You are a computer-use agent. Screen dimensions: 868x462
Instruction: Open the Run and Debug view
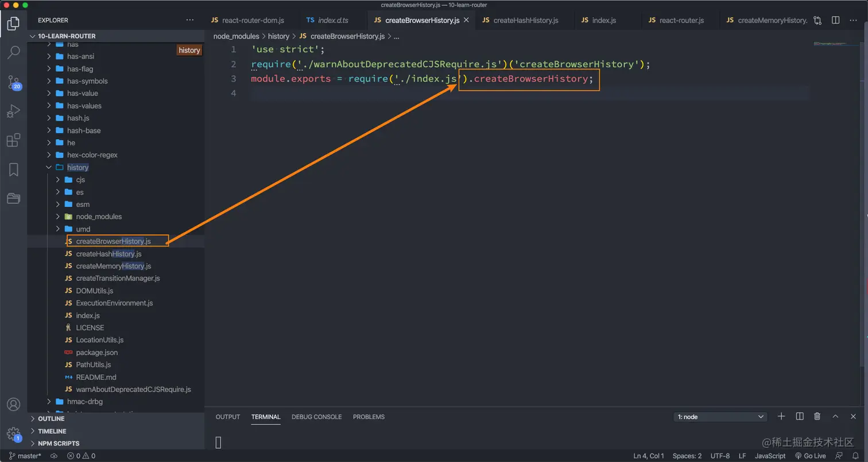point(13,111)
